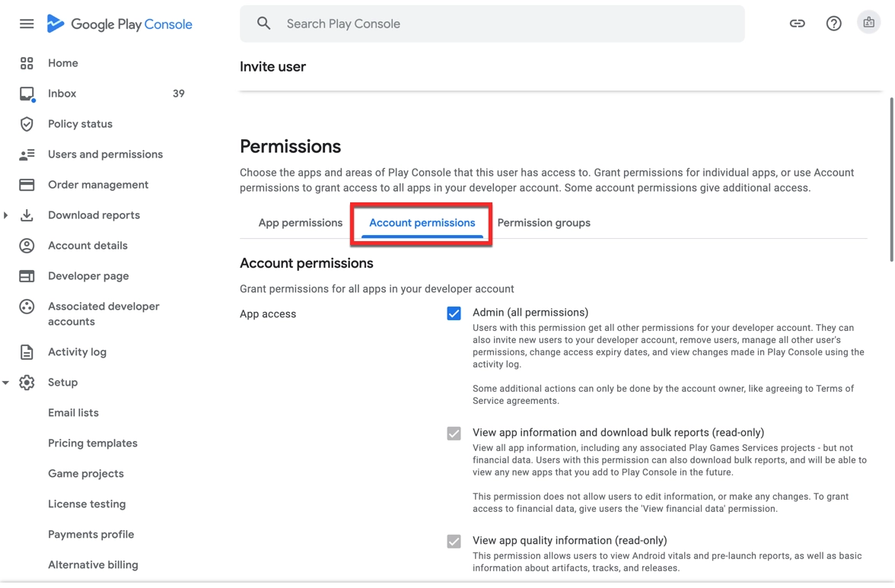Toggle View app quality information checkbox
895x588 pixels.
click(x=454, y=542)
